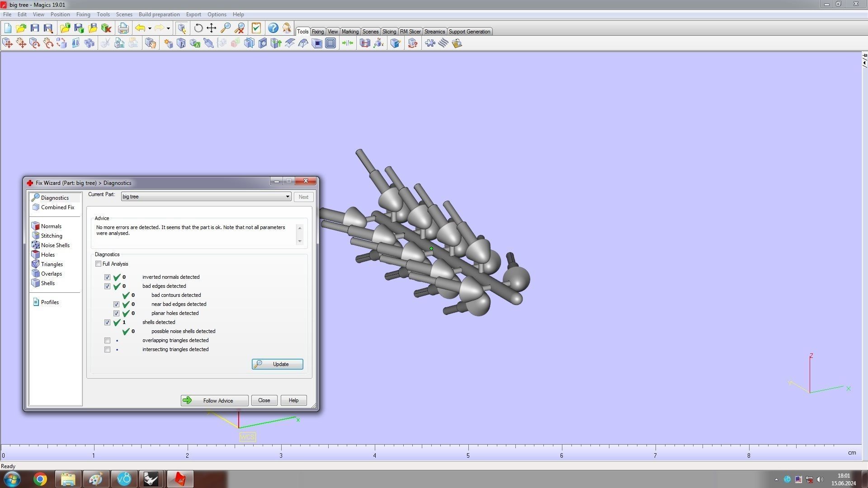
Task: Open the Redo history dropdown arrow
Action: [x=168, y=28]
